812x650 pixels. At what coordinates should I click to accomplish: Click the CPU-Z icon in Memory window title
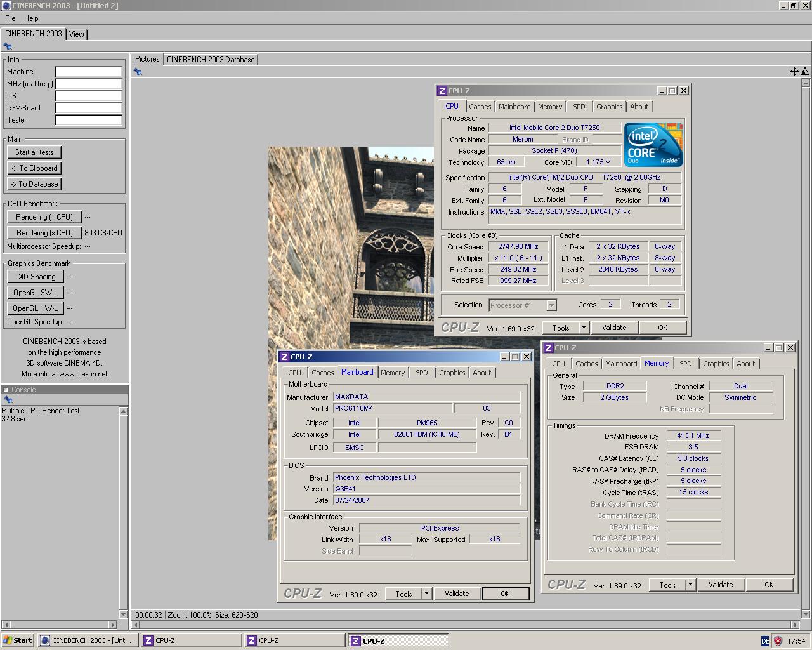coord(549,348)
